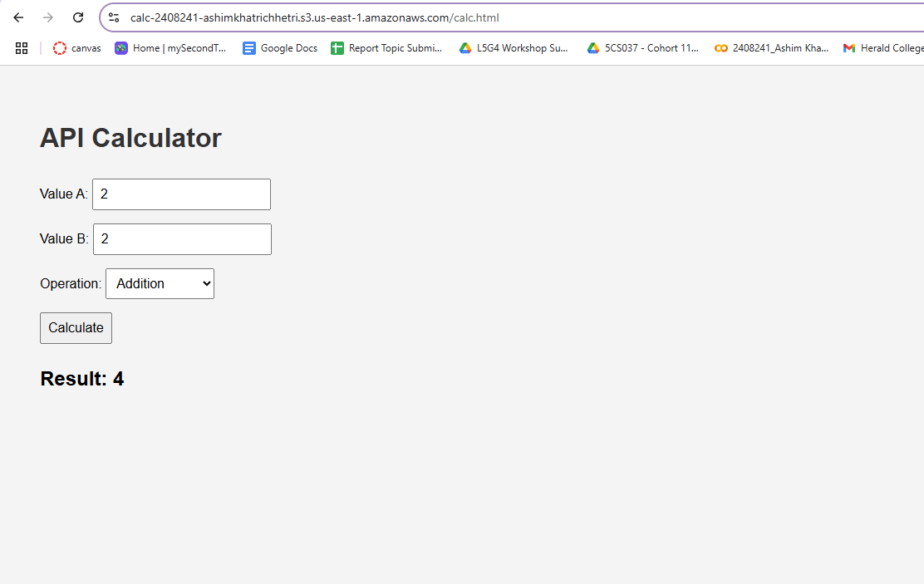Open the site information icon in the address bar
The image size is (924, 584).
click(x=113, y=17)
